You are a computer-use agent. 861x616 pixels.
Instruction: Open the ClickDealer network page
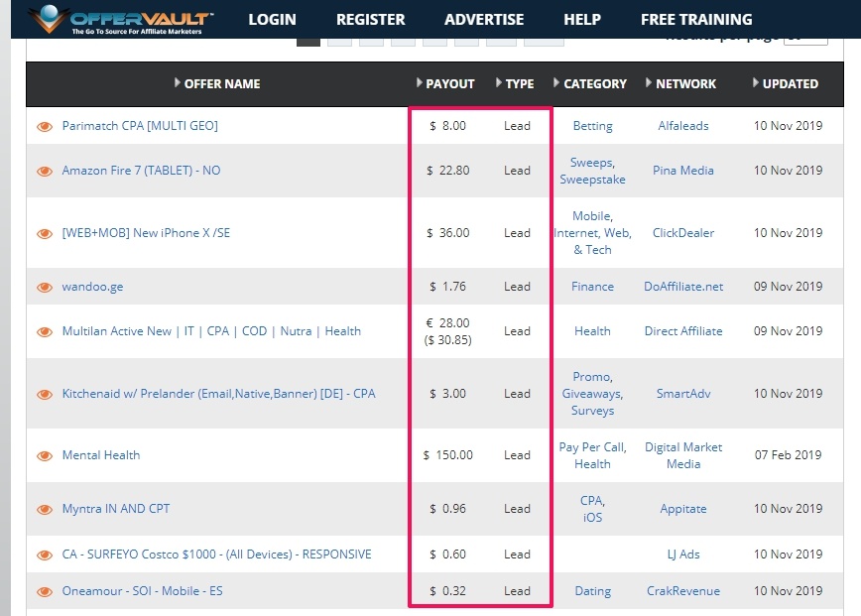683,233
